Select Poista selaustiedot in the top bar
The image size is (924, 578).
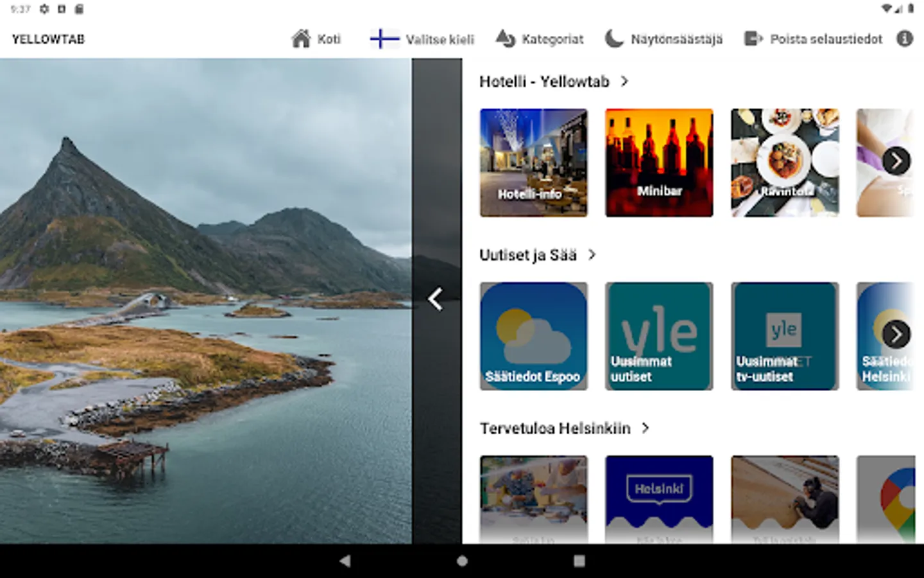click(826, 39)
